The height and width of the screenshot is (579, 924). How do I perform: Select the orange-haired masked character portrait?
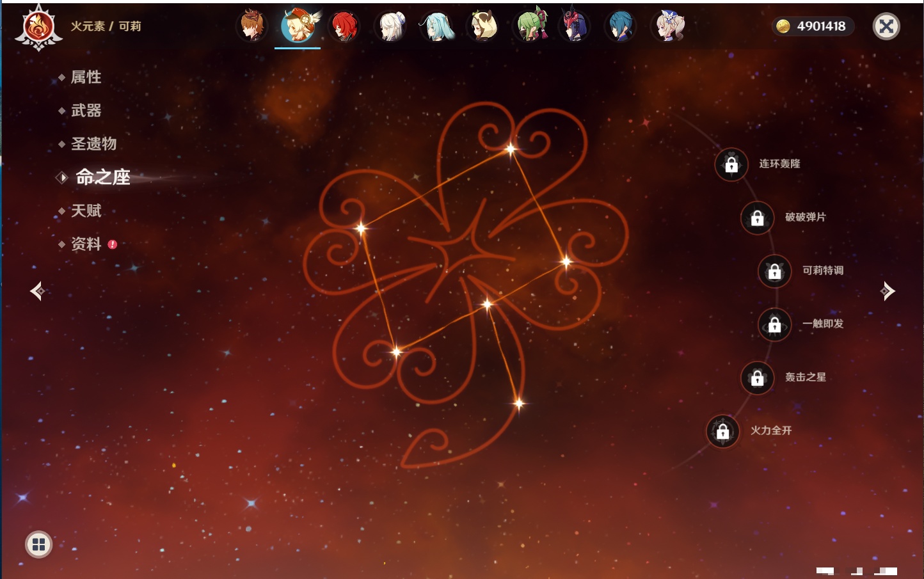tap(252, 26)
